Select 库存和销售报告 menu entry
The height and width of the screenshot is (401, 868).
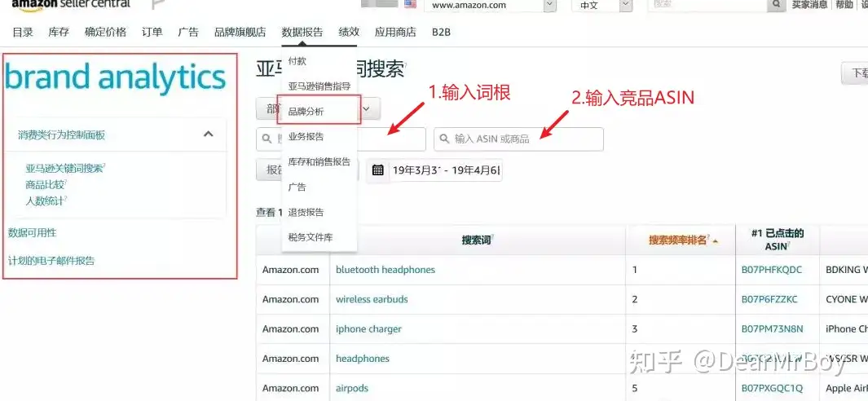(319, 161)
